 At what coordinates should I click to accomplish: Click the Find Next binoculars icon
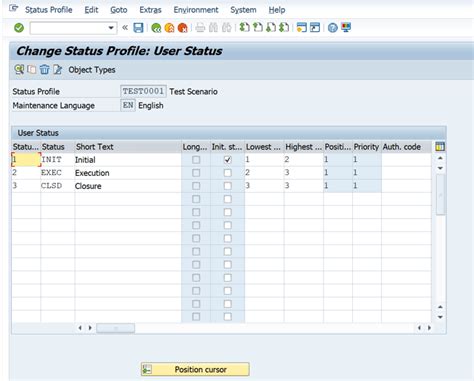point(227,27)
